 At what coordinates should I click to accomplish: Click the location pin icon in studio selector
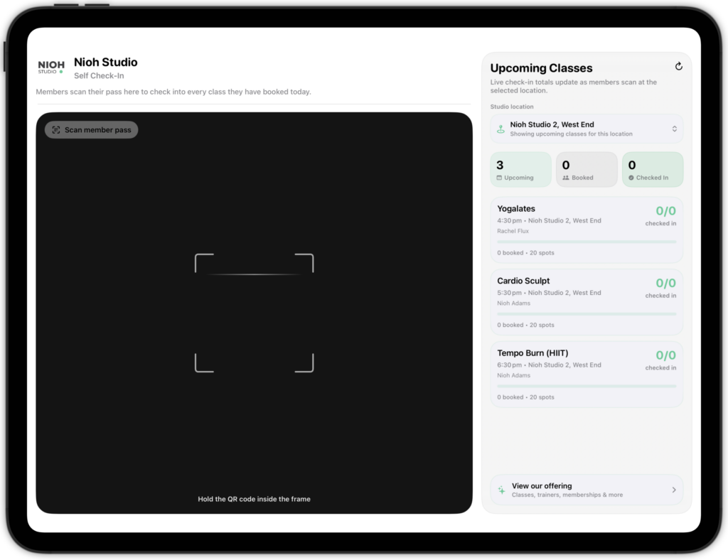[x=500, y=129]
